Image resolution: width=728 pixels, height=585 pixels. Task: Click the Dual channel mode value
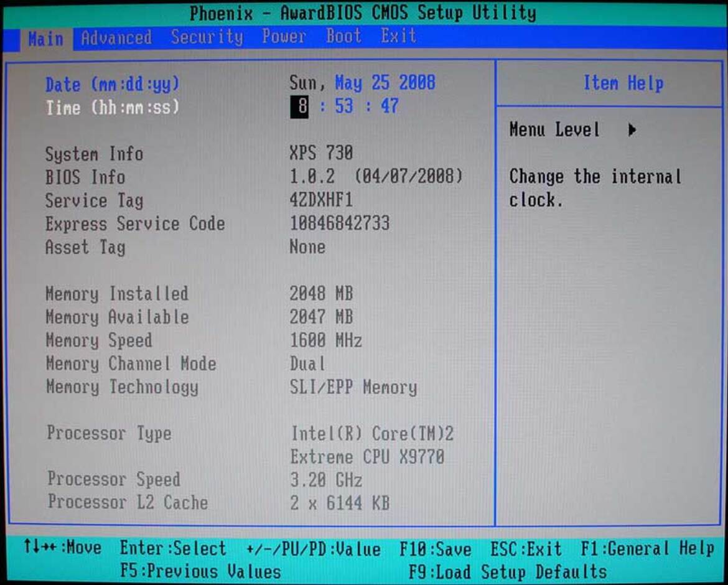(x=307, y=363)
